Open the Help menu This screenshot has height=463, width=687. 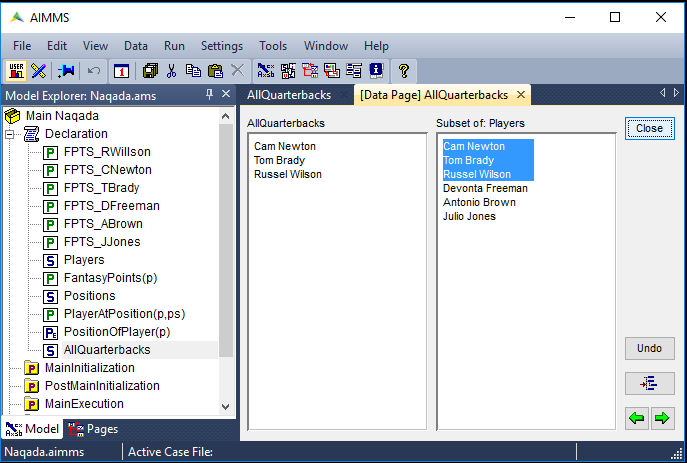pyautogui.click(x=376, y=46)
